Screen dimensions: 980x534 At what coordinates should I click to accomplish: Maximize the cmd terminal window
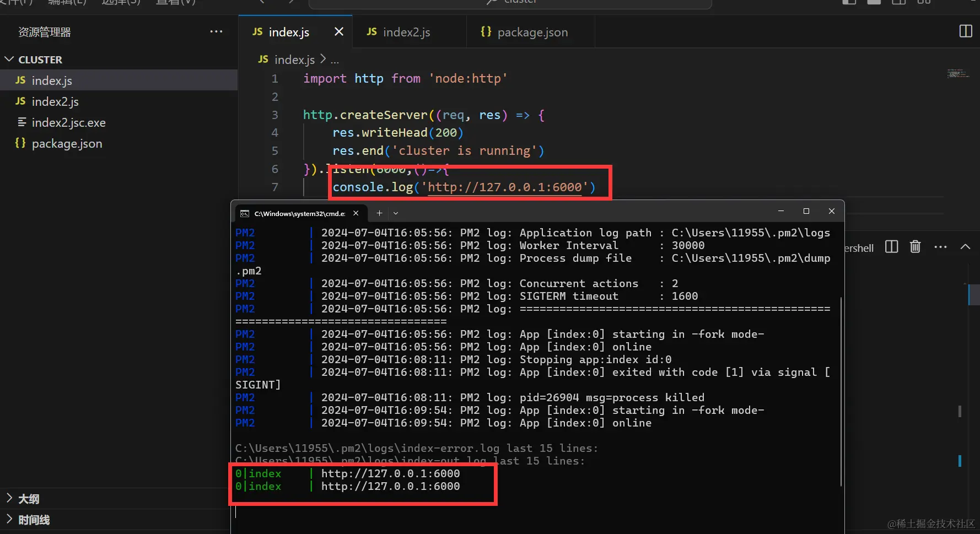pyautogui.click(x=806, y=211)
